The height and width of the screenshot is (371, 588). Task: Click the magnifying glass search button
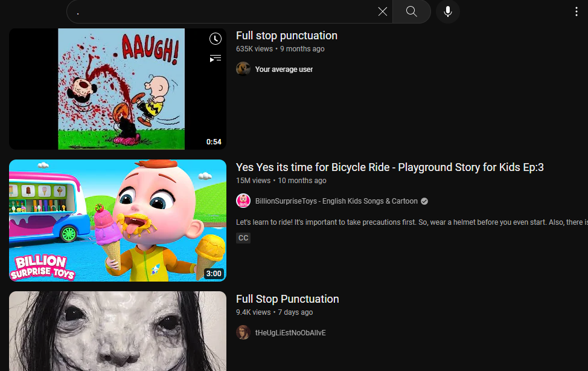411,11
